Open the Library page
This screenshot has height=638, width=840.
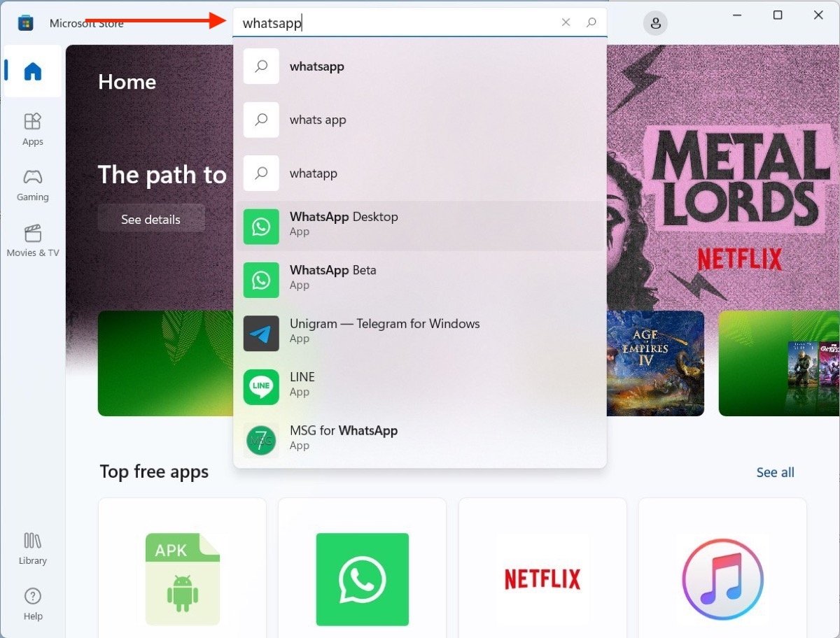(x=32, y=548)
